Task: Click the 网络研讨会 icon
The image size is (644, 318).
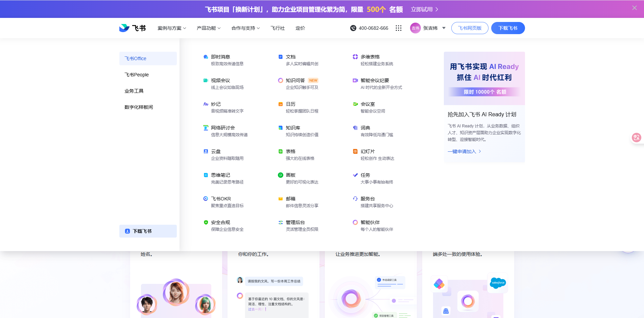Action: point(206,128)
